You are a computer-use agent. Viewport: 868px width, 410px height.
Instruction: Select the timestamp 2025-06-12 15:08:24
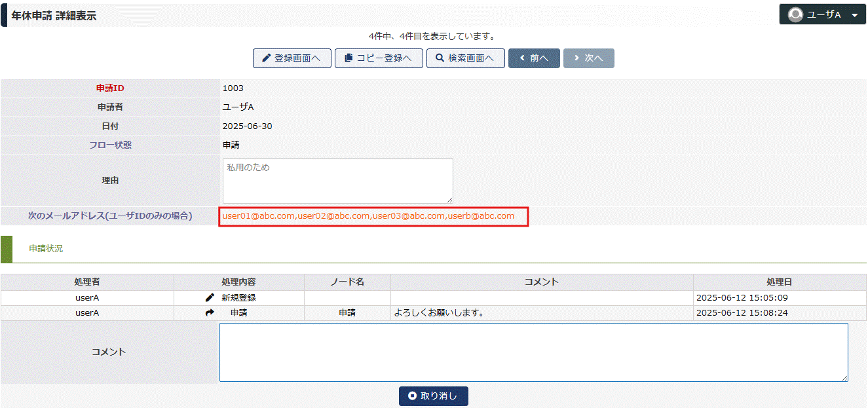coord(742,313)
